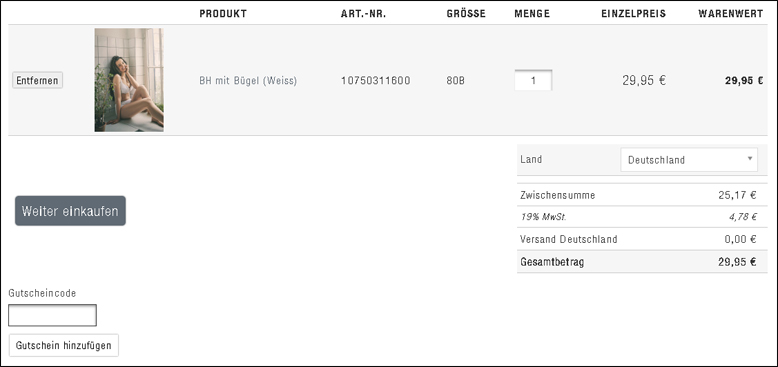778x367 pixels.
Task: Click the Warenwert column header
Action: (731, 14)
